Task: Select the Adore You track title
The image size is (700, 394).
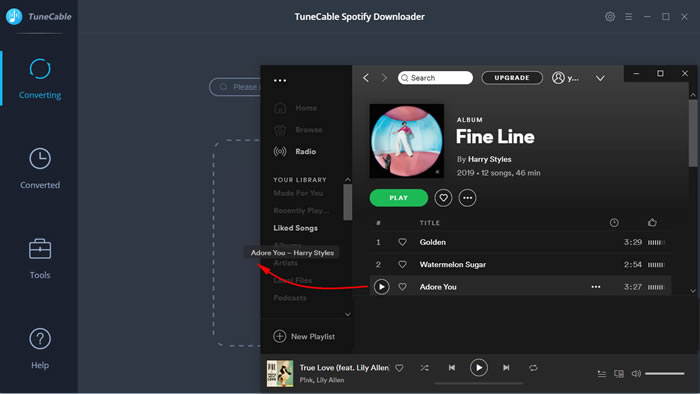Action: (x=438, y=287)
